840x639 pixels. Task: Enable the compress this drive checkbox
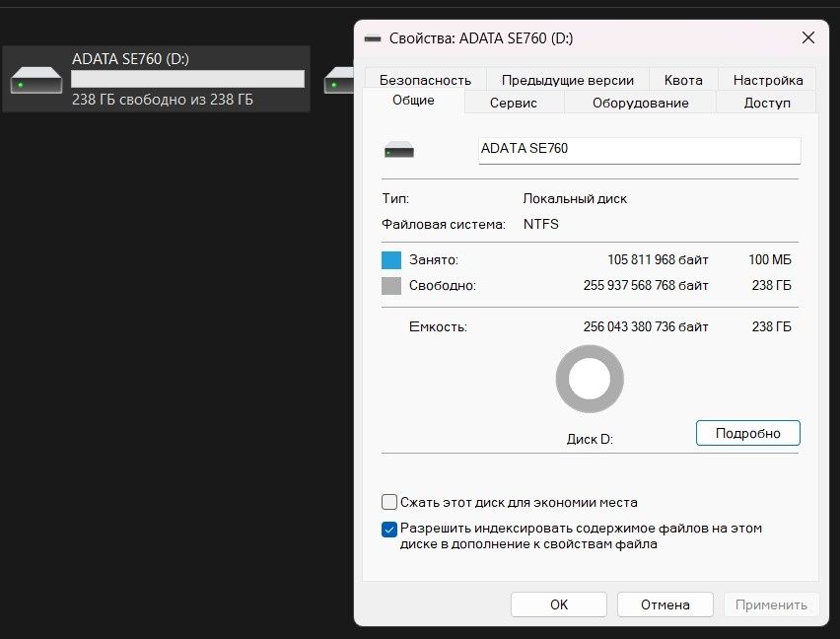point(388,502)
